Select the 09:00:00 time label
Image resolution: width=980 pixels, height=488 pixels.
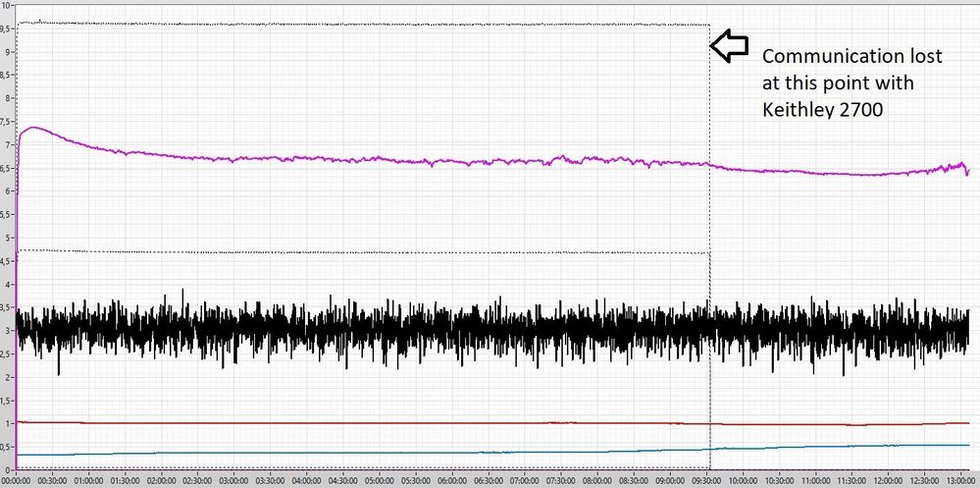pos(669,482)
